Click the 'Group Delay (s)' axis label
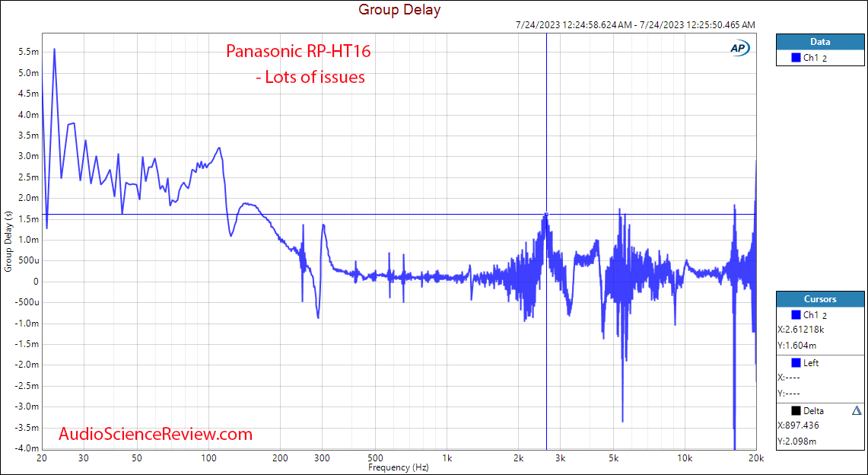This screenshot has width=868, height=475. [x=8, y=241]
